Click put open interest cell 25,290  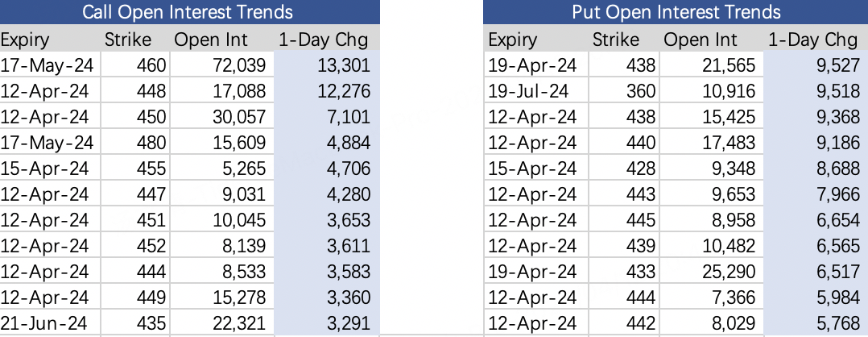(728, 272)
